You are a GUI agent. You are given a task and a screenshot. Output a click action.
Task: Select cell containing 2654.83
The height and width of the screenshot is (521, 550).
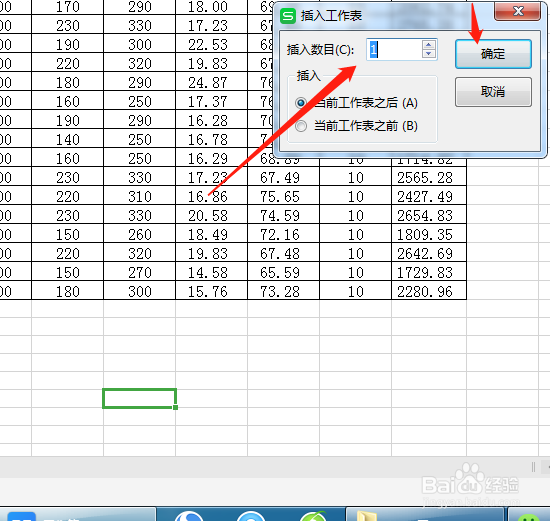pos(429,214)
